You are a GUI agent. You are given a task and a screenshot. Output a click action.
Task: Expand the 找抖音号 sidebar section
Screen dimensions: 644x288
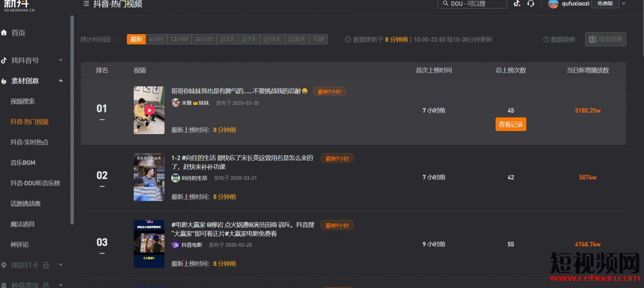(x=61, y=60)
